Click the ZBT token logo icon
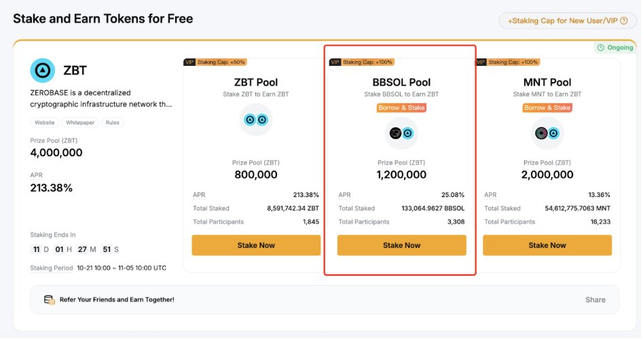This screenshot has height=364, width=641. tap(42, 70)
